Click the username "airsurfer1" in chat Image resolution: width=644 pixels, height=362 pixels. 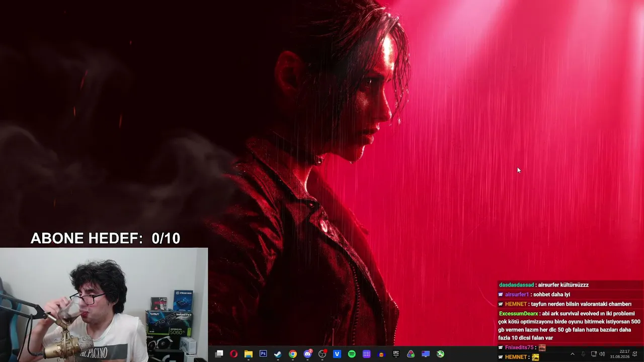[517, 295]
